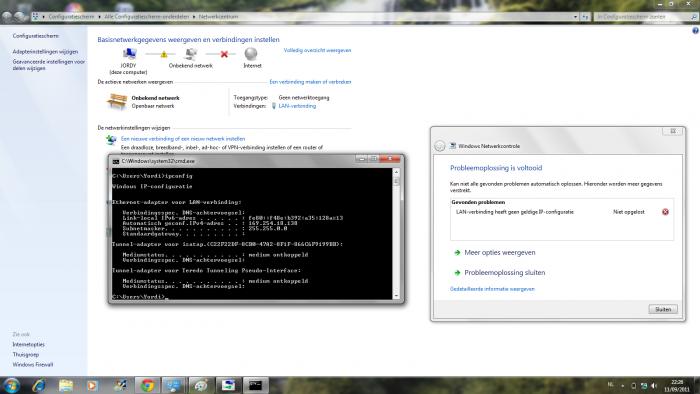Click the cmd.exe title bar icon
Image resolution: width=700 pixels, height=394 pixels.
click(x=116, y=161)
